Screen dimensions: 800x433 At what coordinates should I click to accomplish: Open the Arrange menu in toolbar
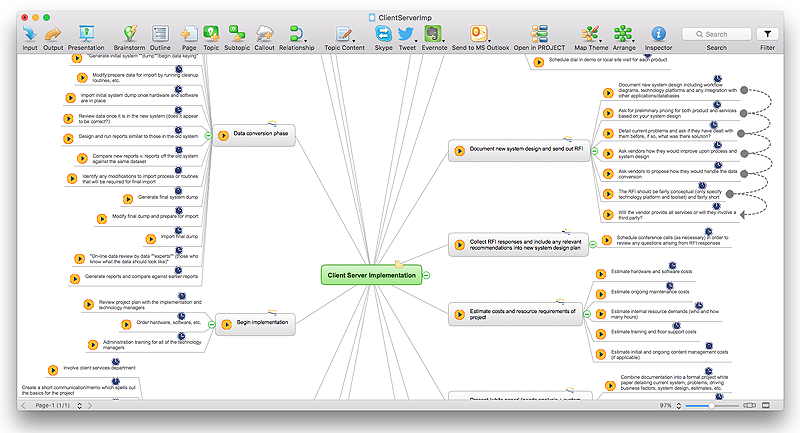point(624,34)
